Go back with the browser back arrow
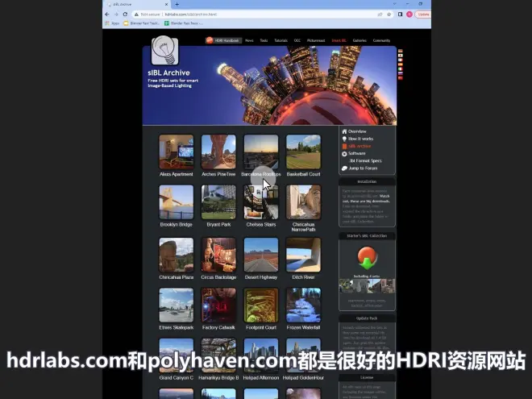 point(107,15)
